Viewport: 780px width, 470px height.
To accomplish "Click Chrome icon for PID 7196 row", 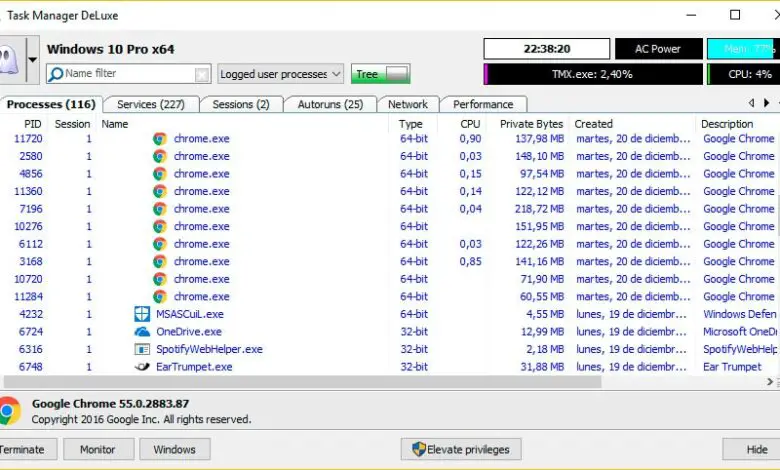I will [160, 209].
